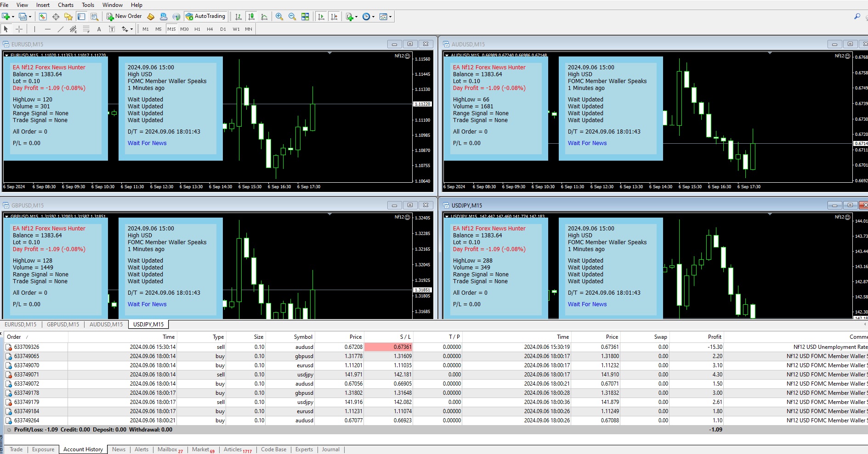Set timeframe to M30
This screenshot has width=868, height=454.
click(184, 29)
